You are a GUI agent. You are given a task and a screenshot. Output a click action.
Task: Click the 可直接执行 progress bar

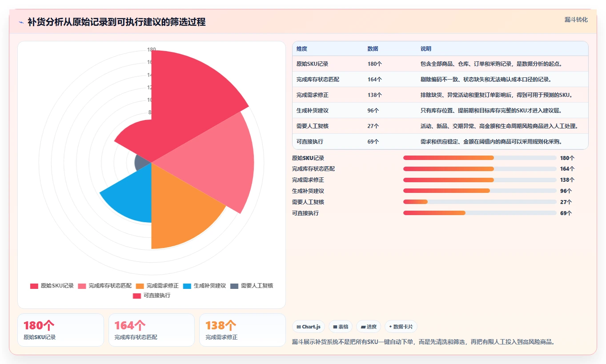(x=480, y=213)
